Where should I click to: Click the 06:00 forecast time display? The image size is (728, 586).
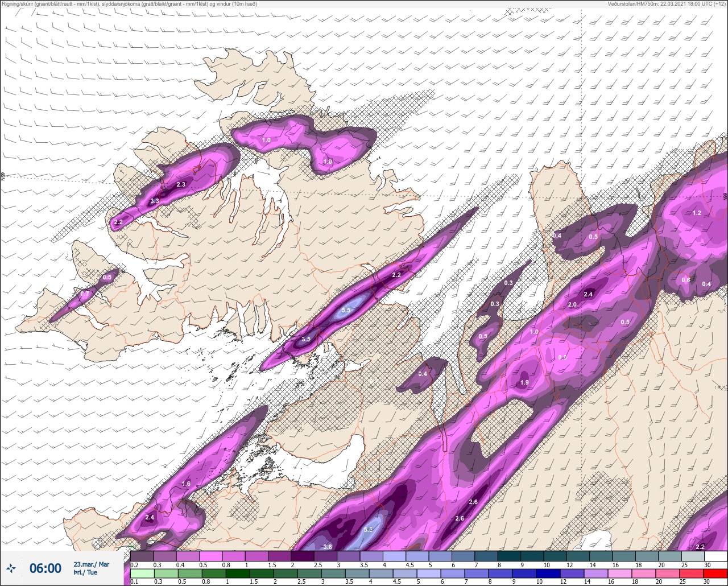point(45,568)
